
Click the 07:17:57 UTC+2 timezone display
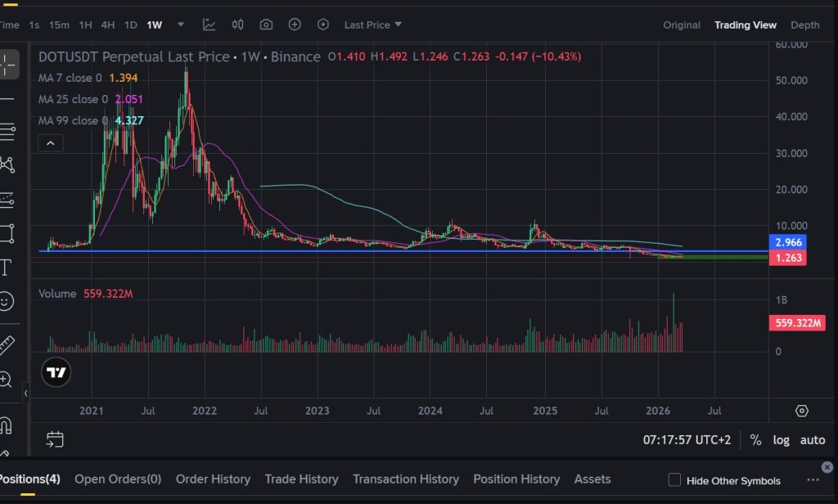pos(687,440)
